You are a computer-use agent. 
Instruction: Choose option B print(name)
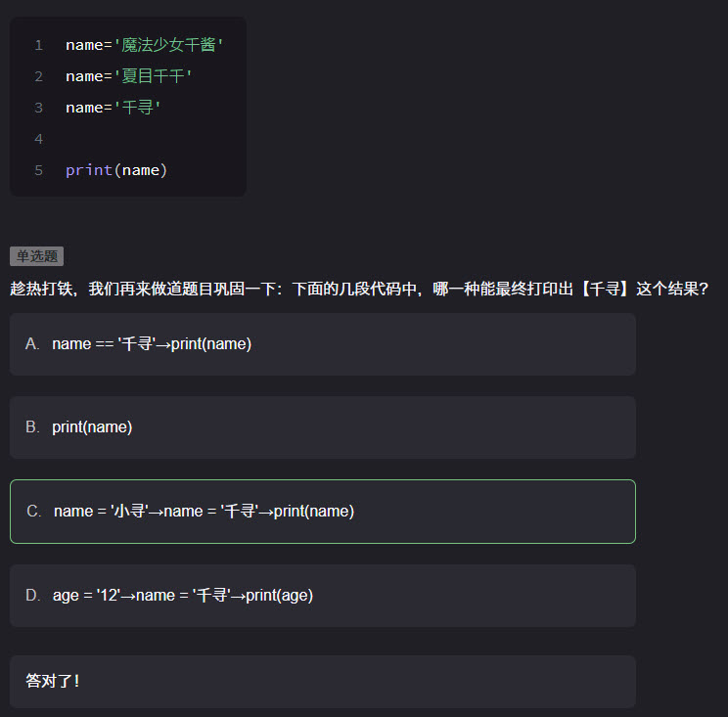click(x=322, y=427)
